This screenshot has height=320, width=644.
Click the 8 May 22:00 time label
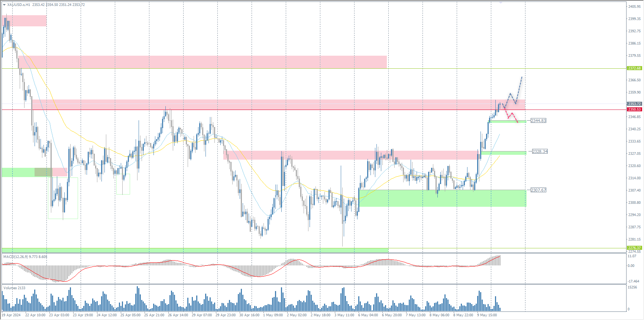tap(463, 315)
